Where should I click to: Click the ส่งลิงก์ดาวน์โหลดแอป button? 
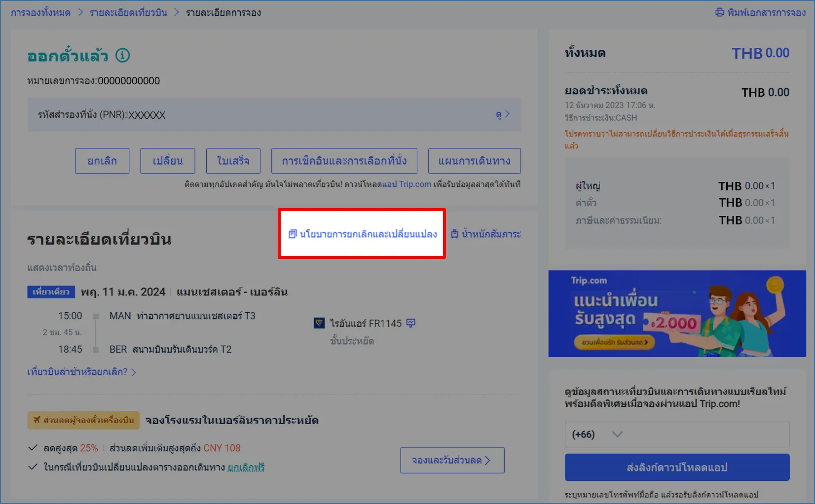point(676,467)
